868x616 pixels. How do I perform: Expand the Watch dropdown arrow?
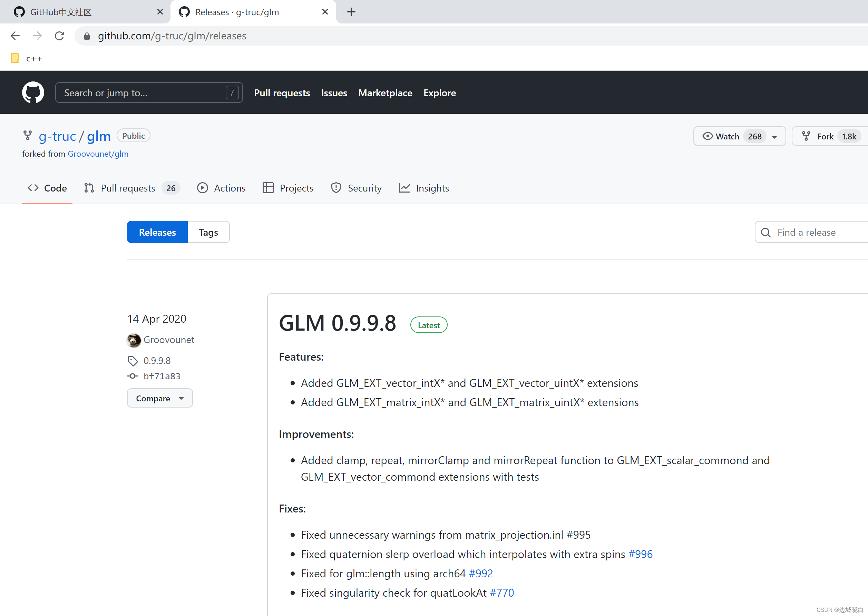click(x=774, y=137)
